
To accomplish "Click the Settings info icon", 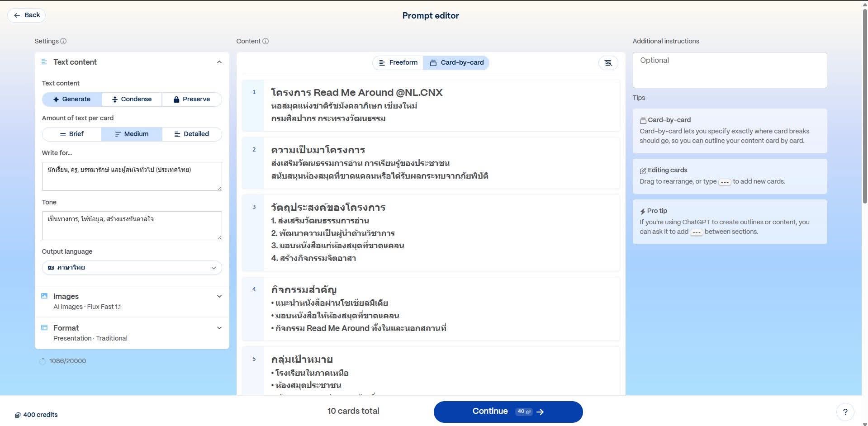I will 63,41.
